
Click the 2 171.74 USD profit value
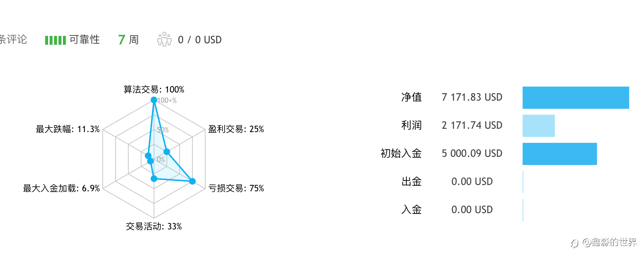click(472, 125)
